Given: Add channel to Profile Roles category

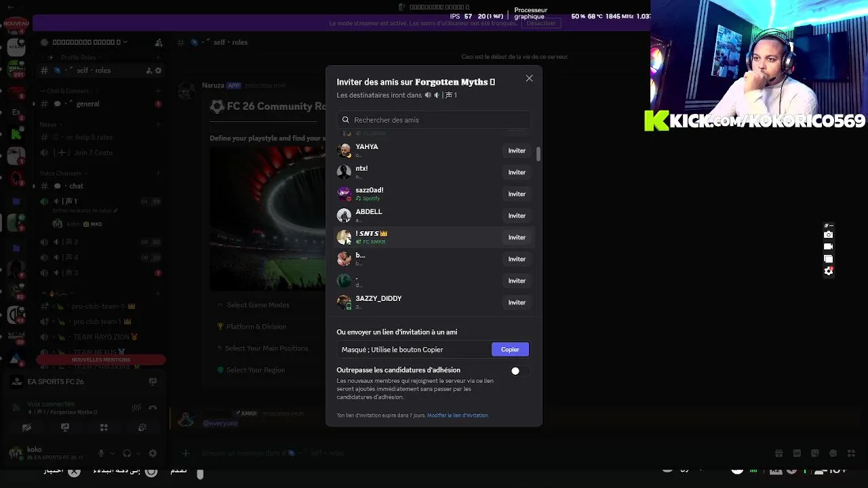Looking at the screenshot, I should (158, 58).
